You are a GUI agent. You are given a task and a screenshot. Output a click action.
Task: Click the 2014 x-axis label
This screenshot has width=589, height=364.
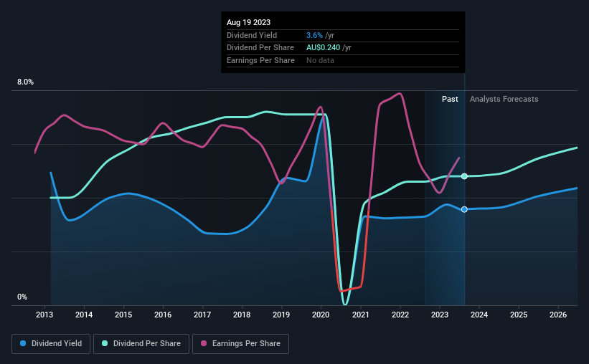[84, 315]
